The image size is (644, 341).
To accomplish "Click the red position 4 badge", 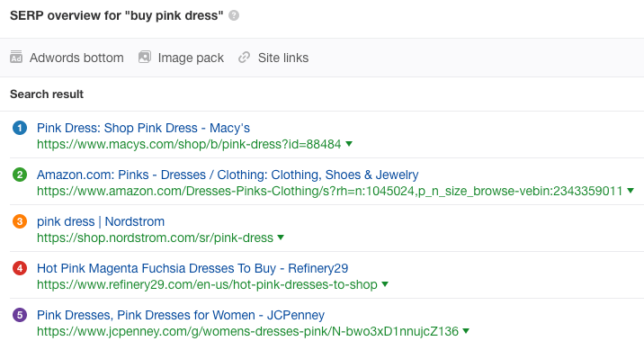I will click(x=20, y=268).
